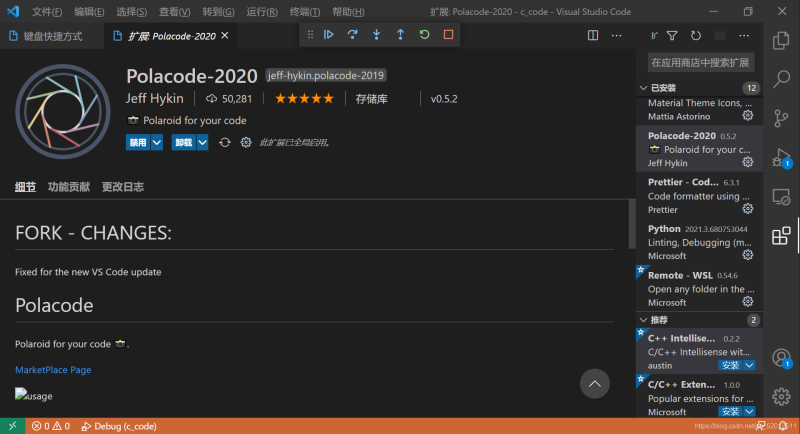The width and height of the screenshot is (800, 434).
Task: Click Debug (c_code) in the status bar
Action: pyautogui.click(x=119, y=426)
